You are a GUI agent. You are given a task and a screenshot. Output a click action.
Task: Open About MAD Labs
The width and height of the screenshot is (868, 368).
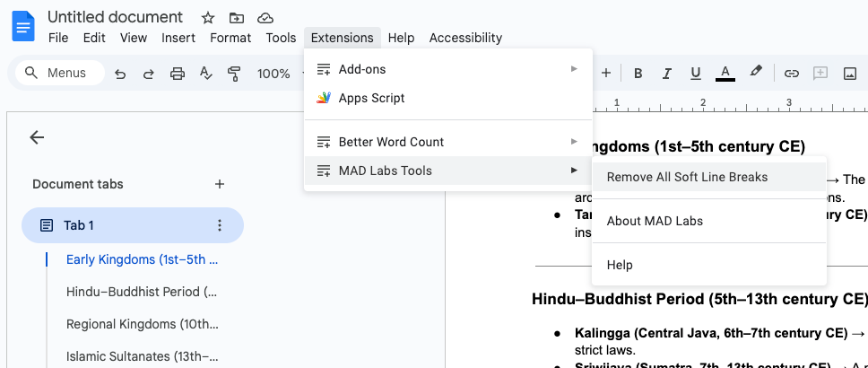[709, 221]
